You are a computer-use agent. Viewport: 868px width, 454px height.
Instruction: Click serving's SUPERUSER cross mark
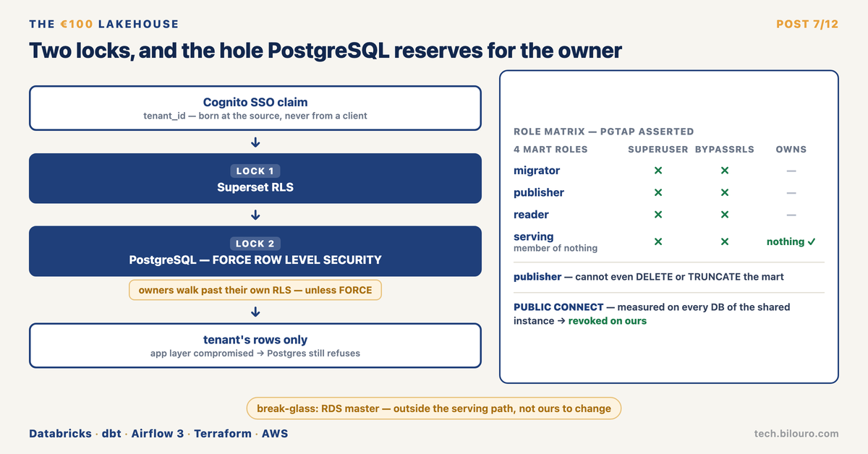(x=658, y=242)
